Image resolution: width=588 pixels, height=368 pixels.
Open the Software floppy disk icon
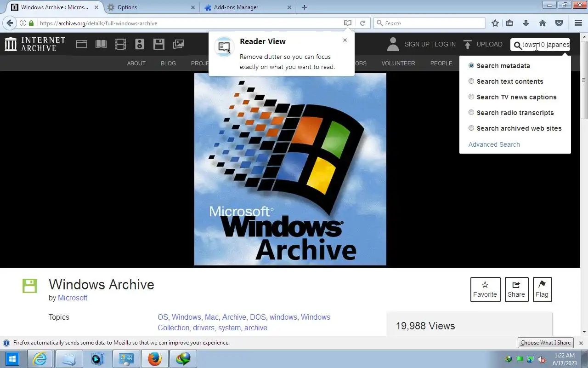(159, 45)
